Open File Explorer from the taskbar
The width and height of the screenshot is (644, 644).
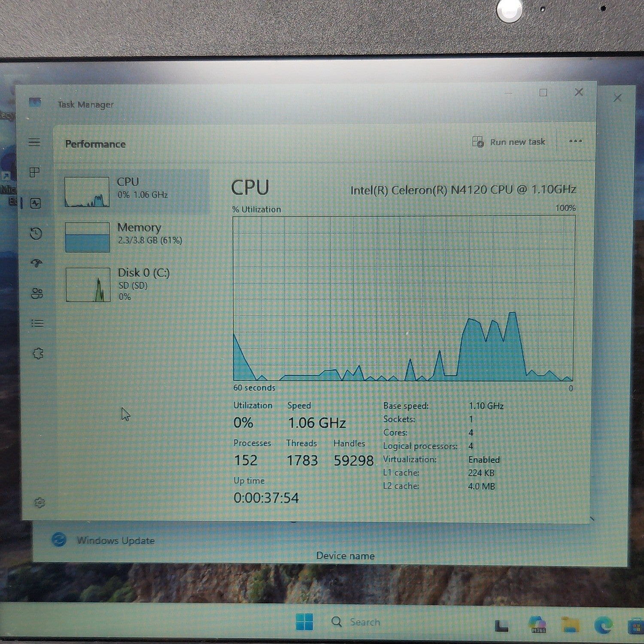571,625
